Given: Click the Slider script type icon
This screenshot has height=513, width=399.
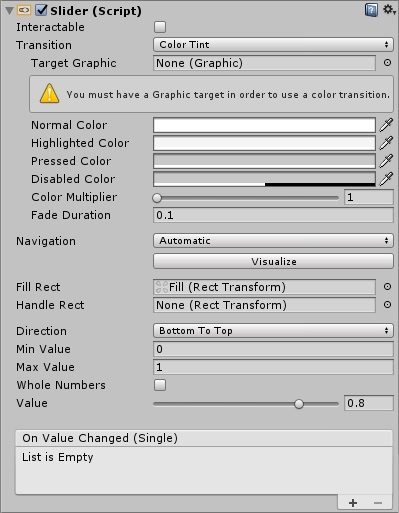Looking at the screenshot, I should click(x=24, y=10).
